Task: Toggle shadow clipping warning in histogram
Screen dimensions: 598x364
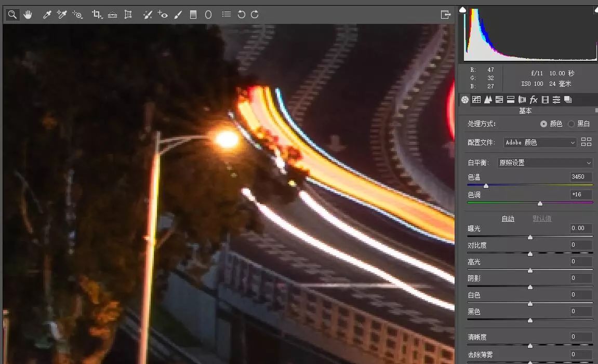Action: pyautogui.click(x=463, y=9)
